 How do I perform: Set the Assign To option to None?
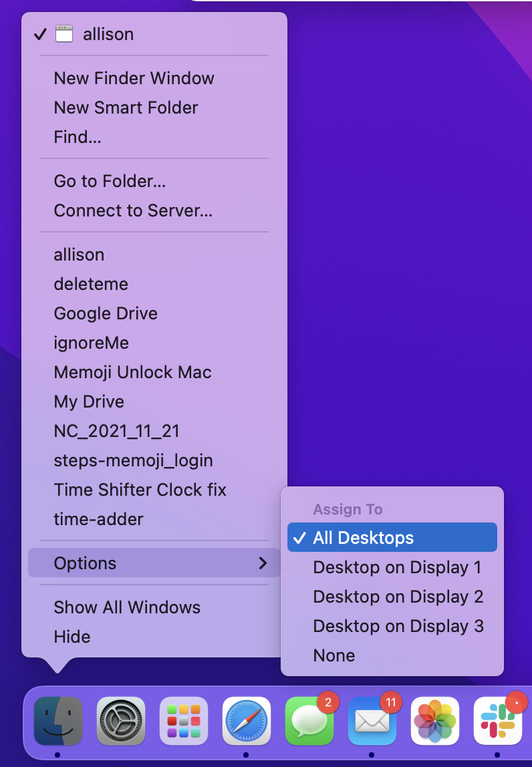(334, 655)
